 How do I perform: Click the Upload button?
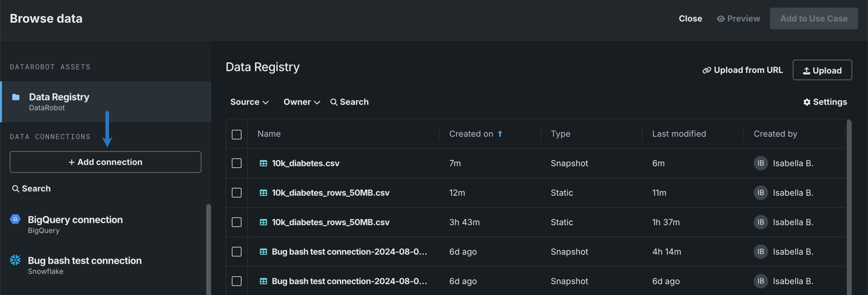click(x=822, y=70)
